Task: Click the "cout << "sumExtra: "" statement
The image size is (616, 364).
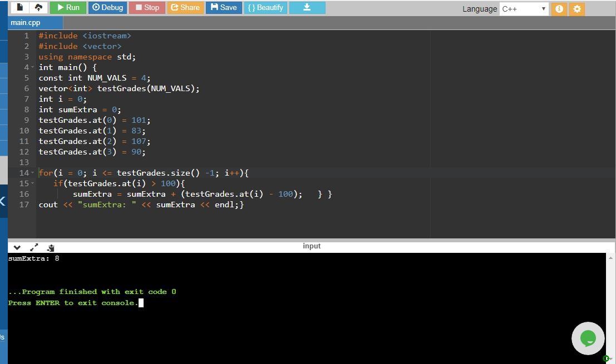Action: coord(141,205)
